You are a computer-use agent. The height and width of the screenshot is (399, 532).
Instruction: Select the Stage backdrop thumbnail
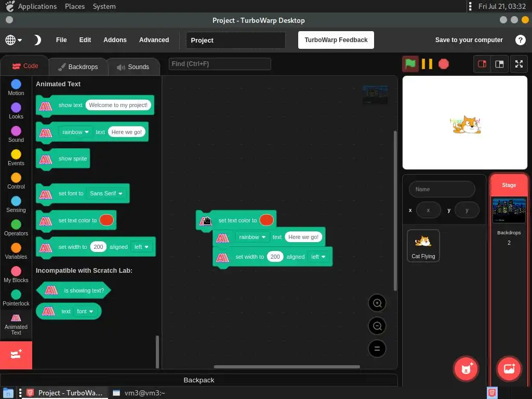click(509, 211)
